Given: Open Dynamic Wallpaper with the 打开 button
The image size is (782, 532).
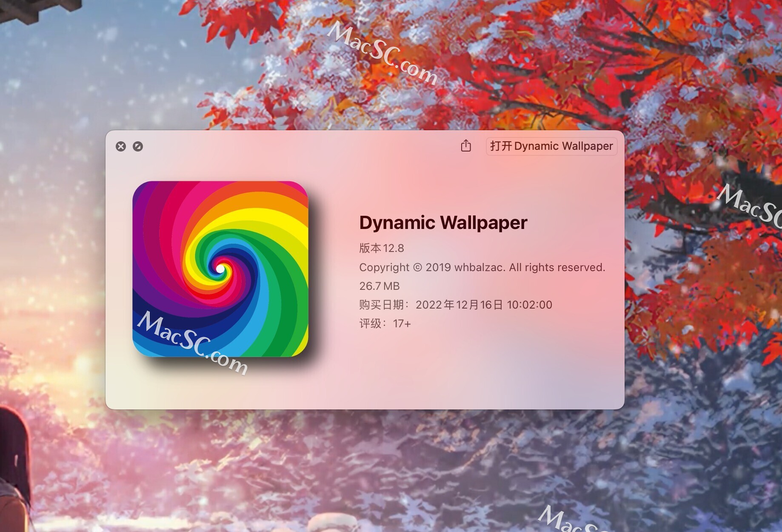Looking at the screenshot, I should [551, 146].
